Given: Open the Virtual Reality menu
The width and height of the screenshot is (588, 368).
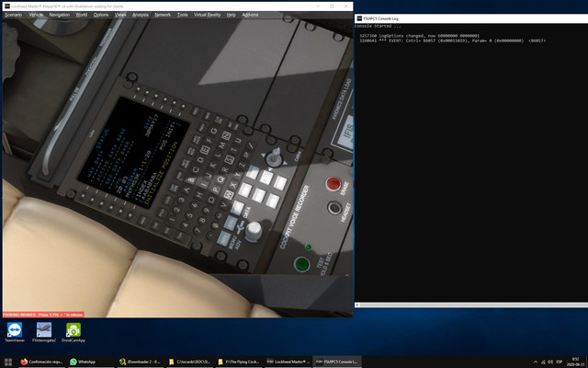Looking at the screenshot, I should point(207,15).
